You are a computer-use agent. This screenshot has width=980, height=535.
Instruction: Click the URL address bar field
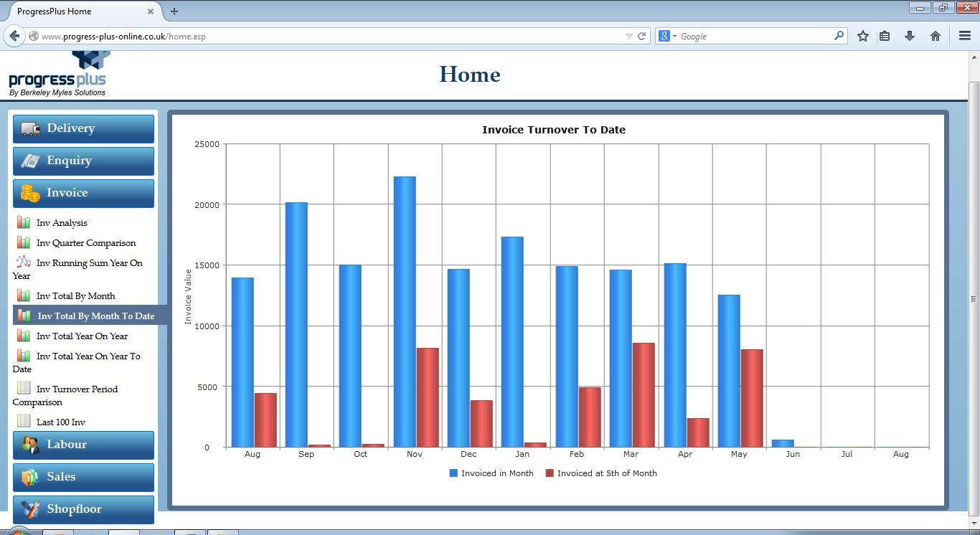[x=330, y=36]
